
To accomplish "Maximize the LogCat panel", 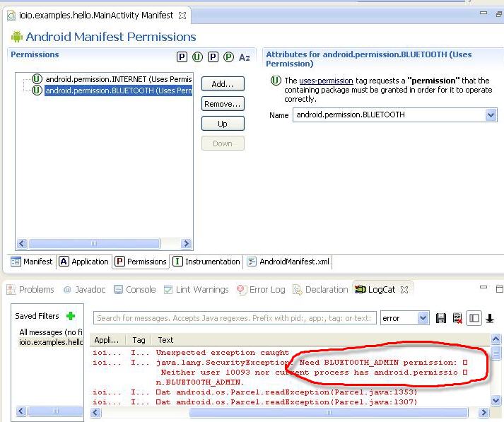I will 500,289.
